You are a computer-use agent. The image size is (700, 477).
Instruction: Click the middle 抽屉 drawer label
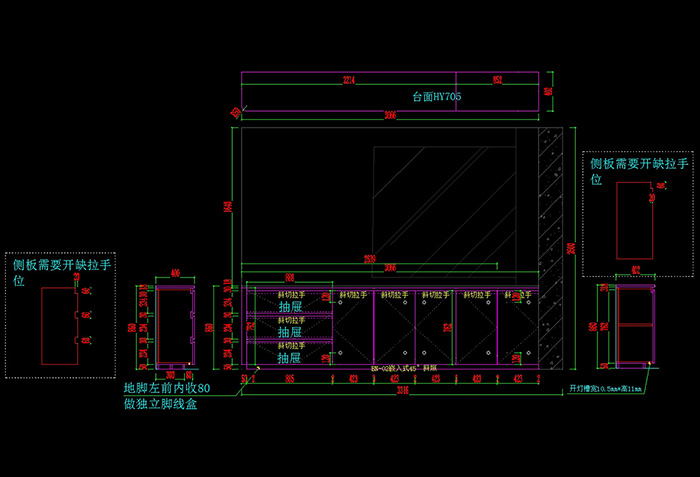[290, 332]
